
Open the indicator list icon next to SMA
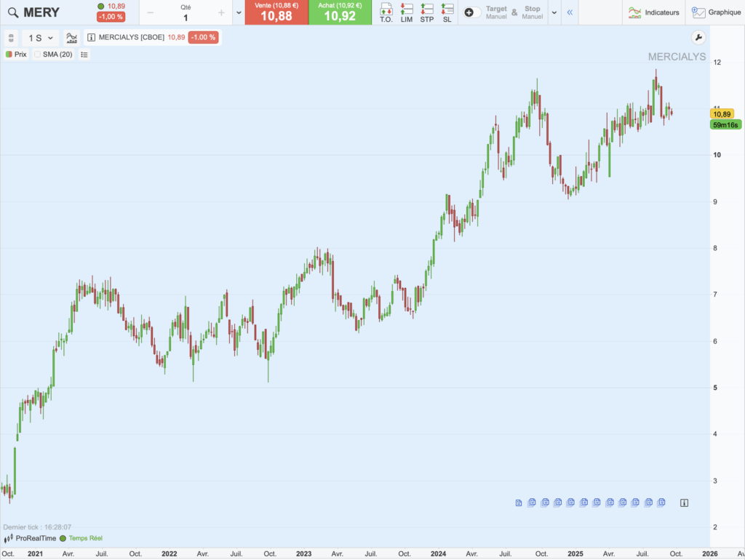click(x=83, y=54)
